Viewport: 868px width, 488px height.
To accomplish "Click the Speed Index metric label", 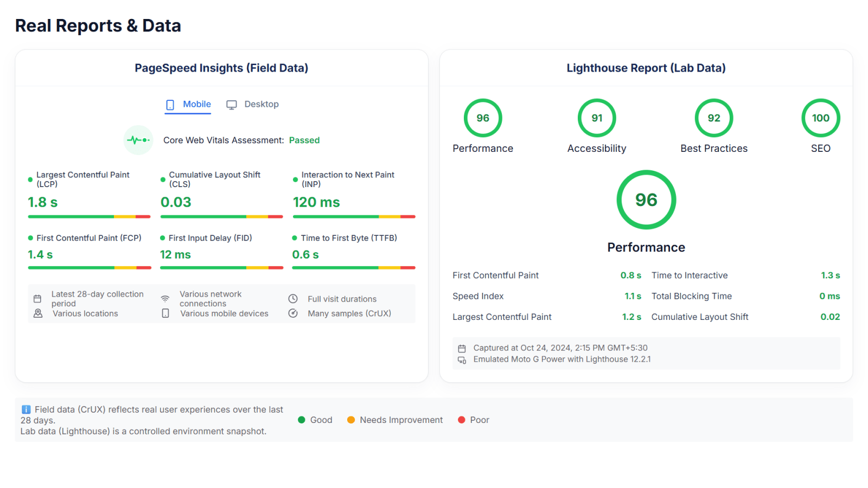I will click(478, 296).
